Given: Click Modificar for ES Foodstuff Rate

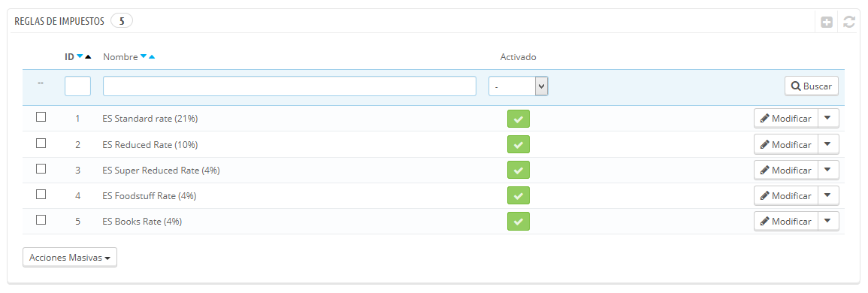Looking at the screenshot, I should (x=786, y=195).
